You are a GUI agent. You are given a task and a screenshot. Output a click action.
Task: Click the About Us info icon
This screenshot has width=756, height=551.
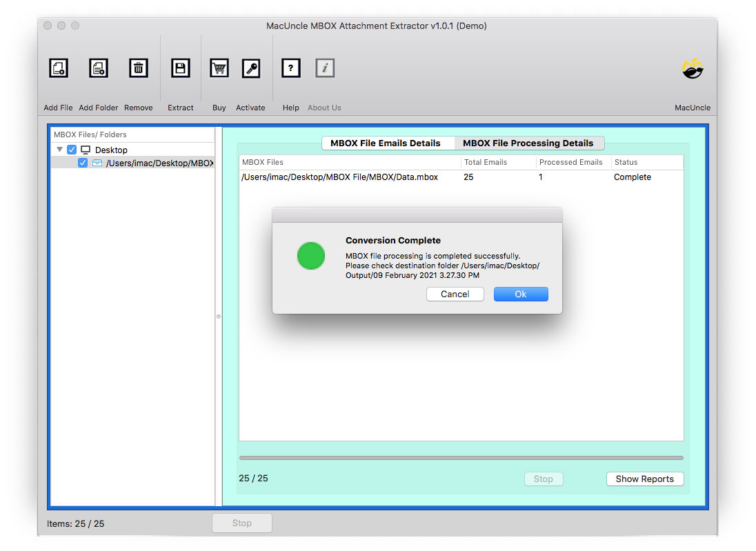point(325,68)
